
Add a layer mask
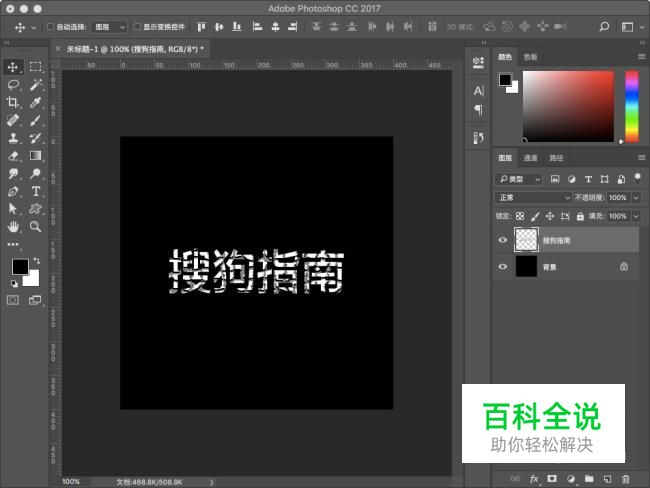click(x=552, y=479)
